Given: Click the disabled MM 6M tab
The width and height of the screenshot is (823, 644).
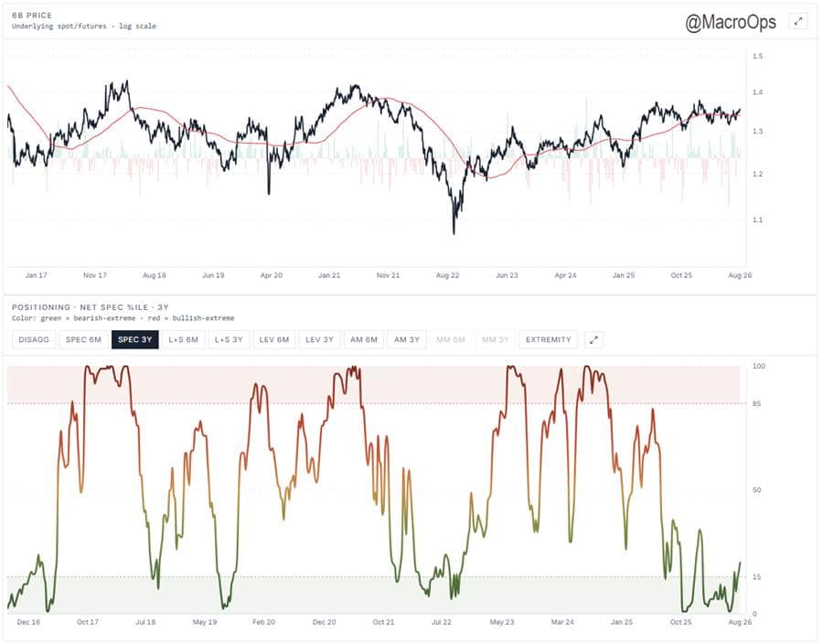Looking at the screenshot, I should coord(451,339).
